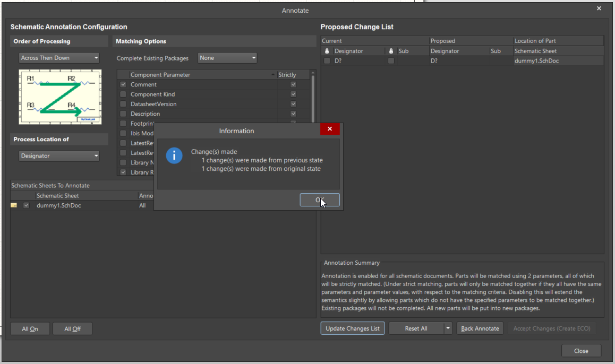Image resolution: width=615 pixels, height=364 pixels.
Task: Click the Z-order processing preview diagram
Action: point(59,97)
